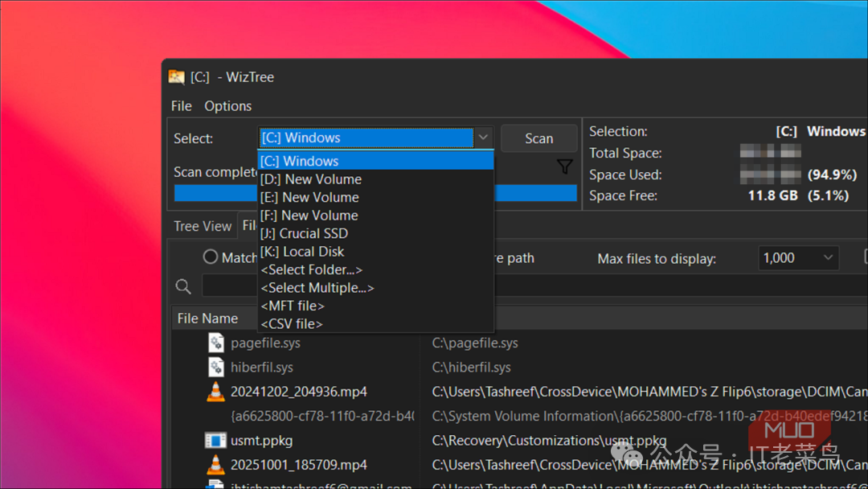Click the WizTree icon in the title bar
Viewport: 868px width, 489px height.
178,76
